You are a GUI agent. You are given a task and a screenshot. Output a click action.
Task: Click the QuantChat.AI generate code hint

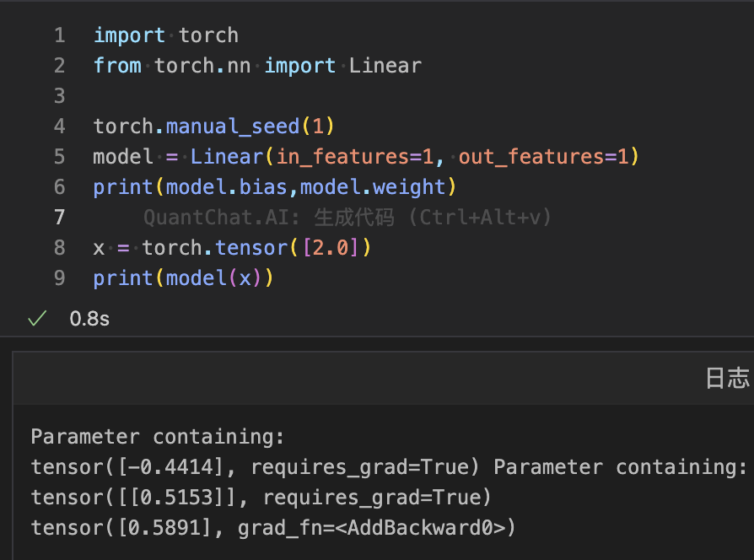click(347, 218)
